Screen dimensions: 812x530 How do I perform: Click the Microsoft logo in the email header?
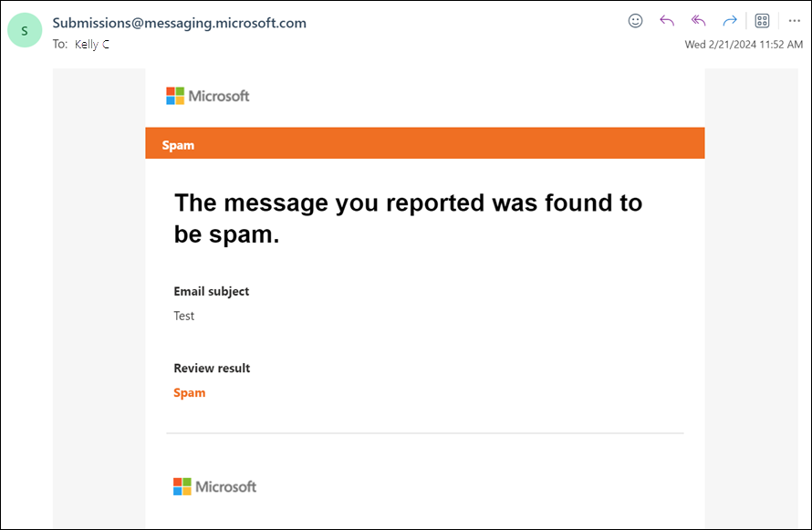207,96
